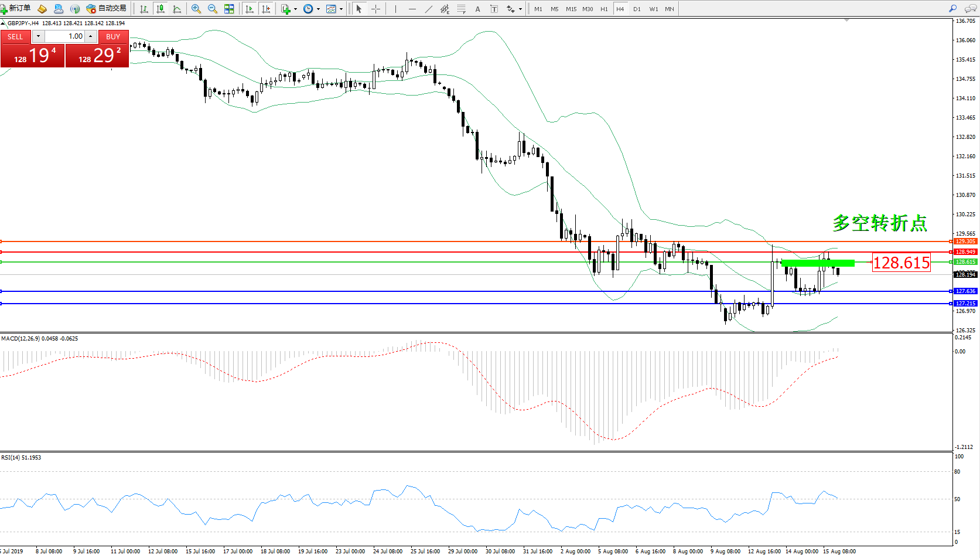Zoom in on the chart
980x558 pixels.
[x=196, y=9]
